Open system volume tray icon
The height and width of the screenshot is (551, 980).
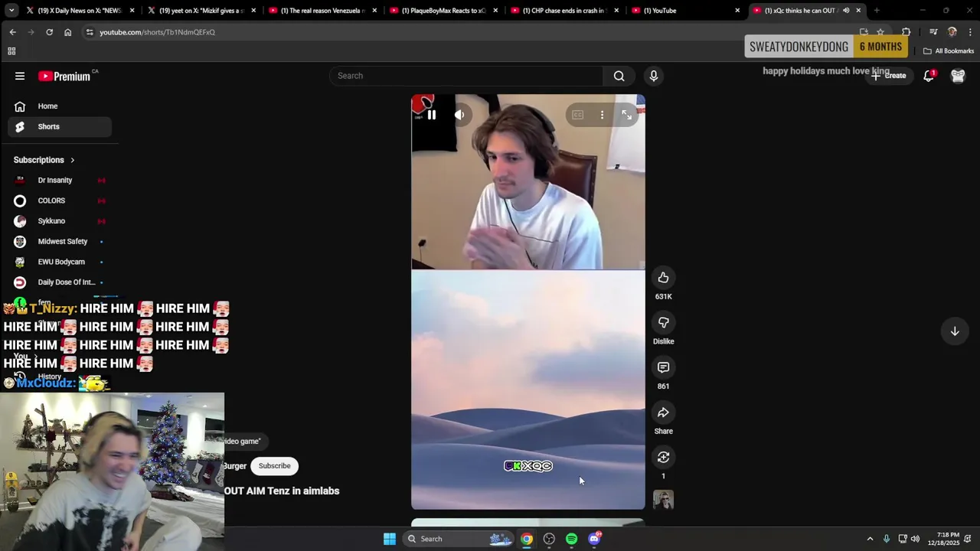915,539
